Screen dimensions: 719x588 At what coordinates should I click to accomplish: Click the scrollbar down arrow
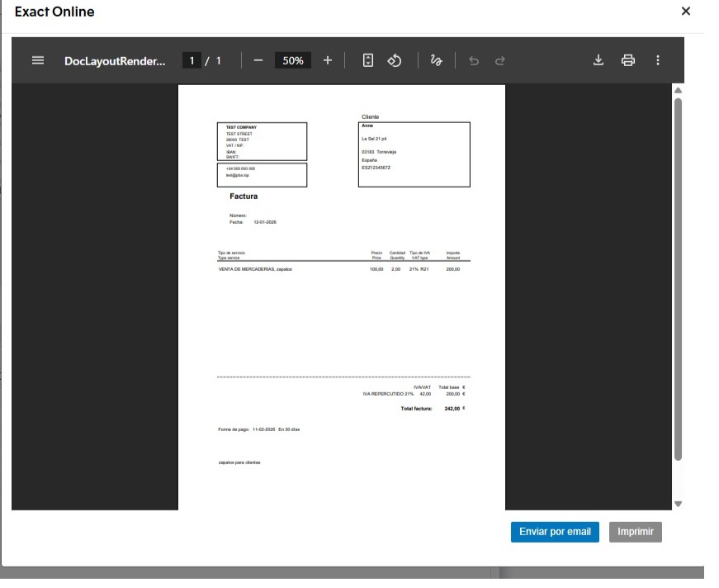point(679,503)
